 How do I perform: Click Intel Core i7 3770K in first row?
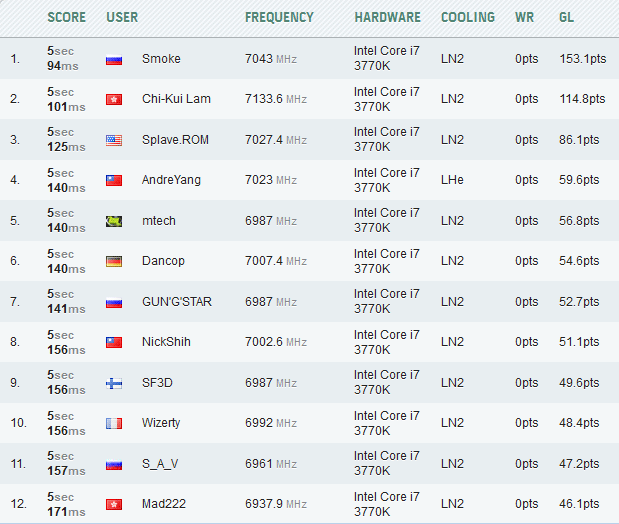click(x=387, y=58)
